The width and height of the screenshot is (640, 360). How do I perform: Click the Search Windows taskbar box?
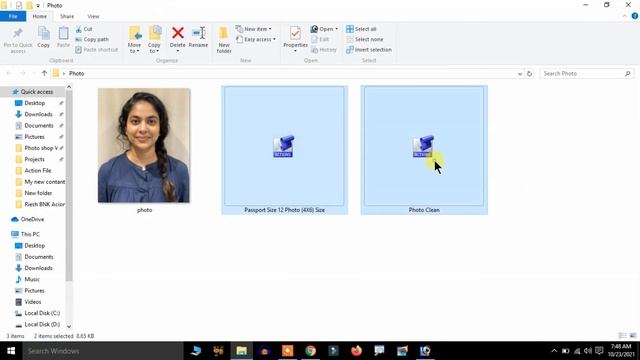point(103,351)
